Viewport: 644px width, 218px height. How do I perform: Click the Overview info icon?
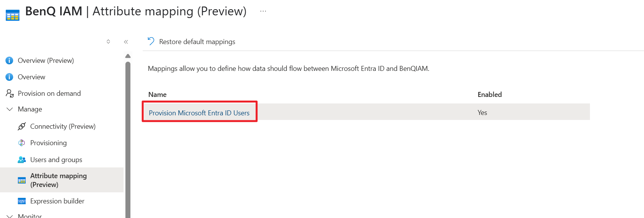click(x=9, y=77)
